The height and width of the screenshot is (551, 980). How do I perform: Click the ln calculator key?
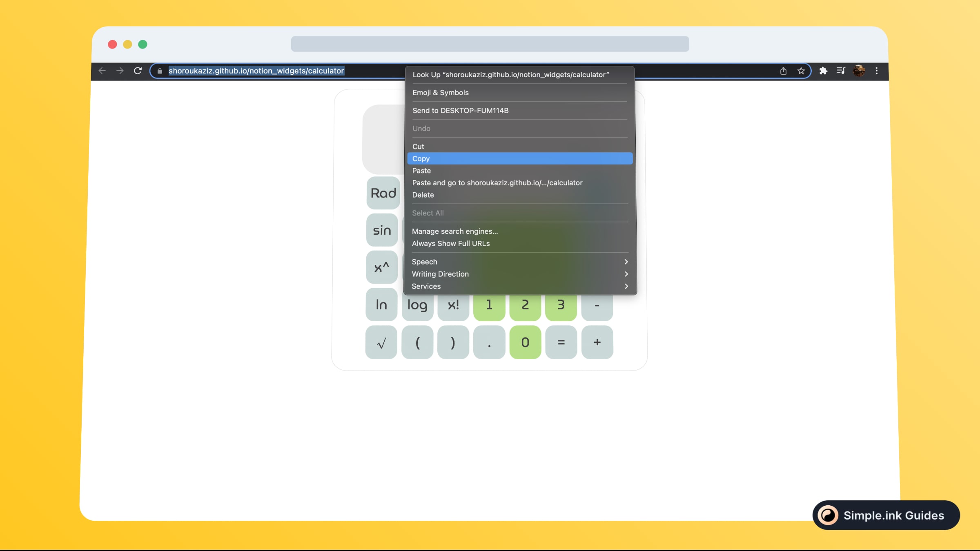(381, 304)
